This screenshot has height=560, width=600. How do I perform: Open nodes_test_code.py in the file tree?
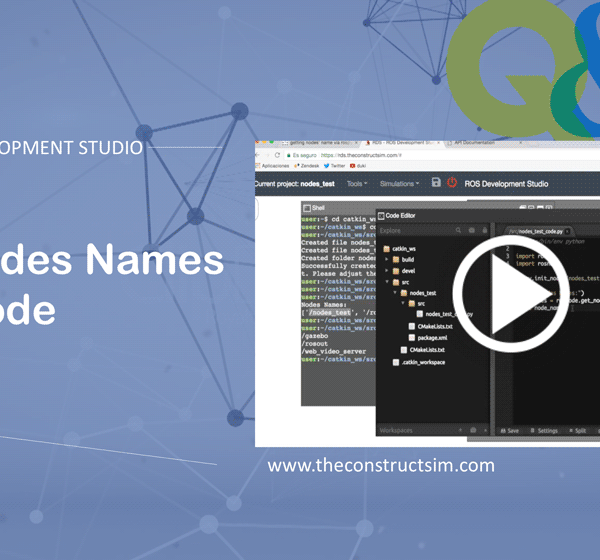(x=445, y=314)
